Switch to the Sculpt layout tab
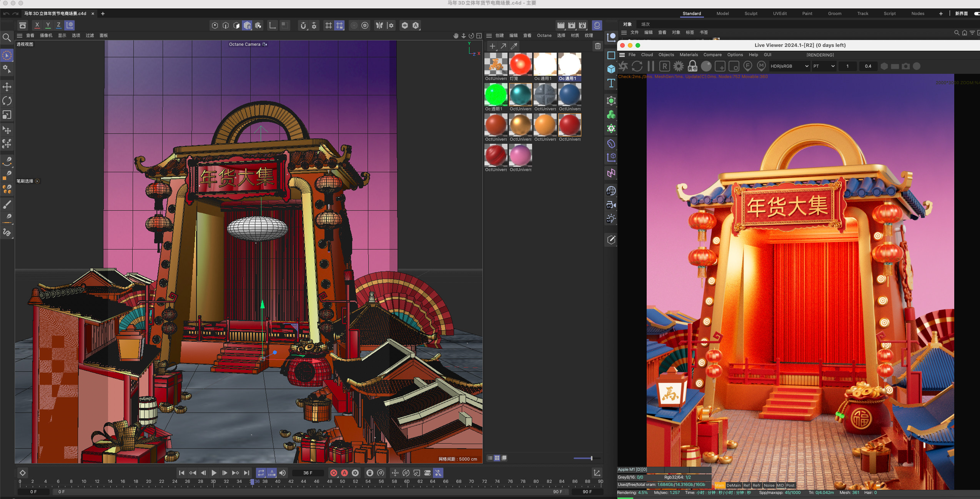This screenshot has width=980, height=499. pos(750,13)
